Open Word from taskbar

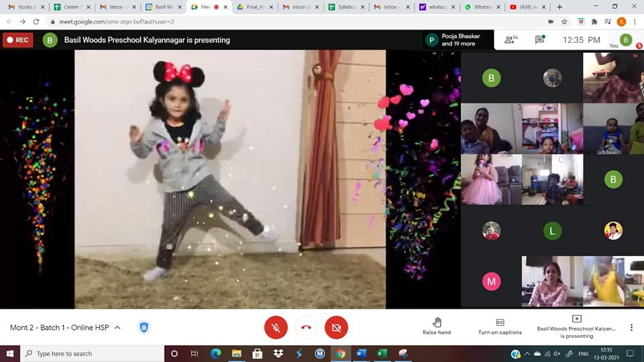coord(362,353)
